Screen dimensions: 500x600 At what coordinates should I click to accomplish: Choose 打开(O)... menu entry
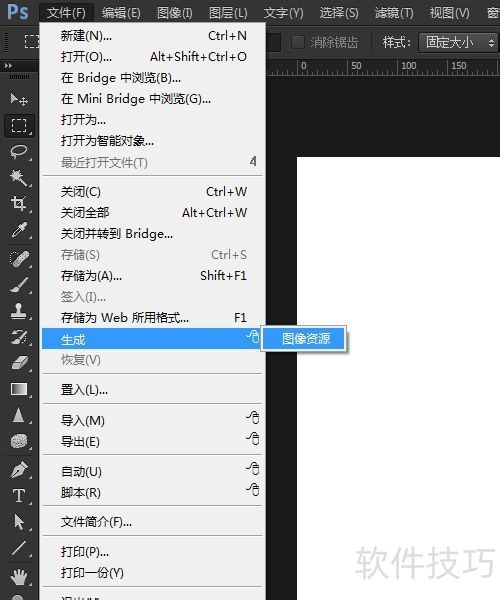point(152,57)
